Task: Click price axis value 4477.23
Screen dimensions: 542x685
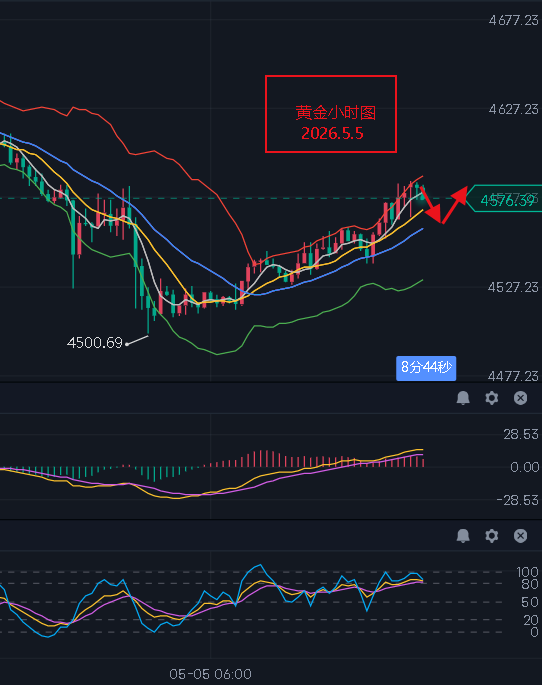Action: [514, 376]
